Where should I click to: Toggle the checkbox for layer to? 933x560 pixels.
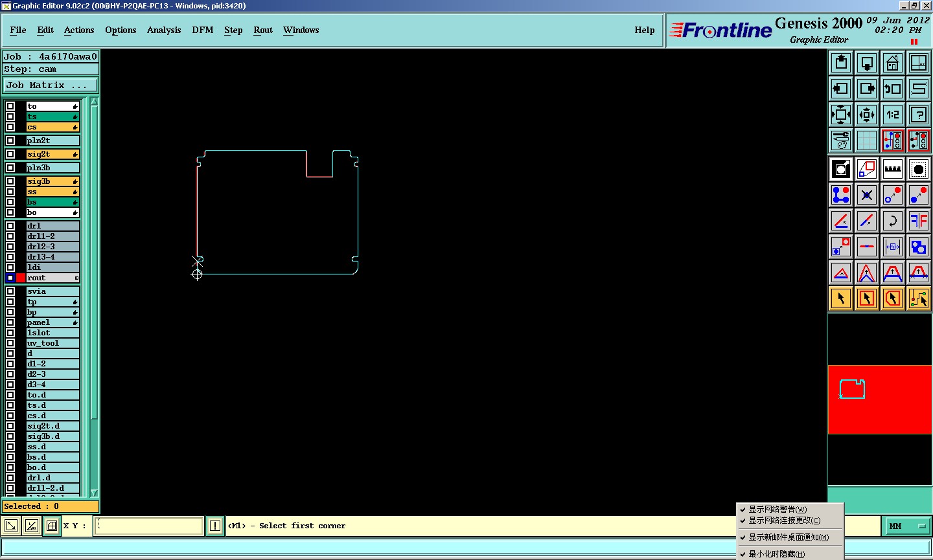coord(10,106)
